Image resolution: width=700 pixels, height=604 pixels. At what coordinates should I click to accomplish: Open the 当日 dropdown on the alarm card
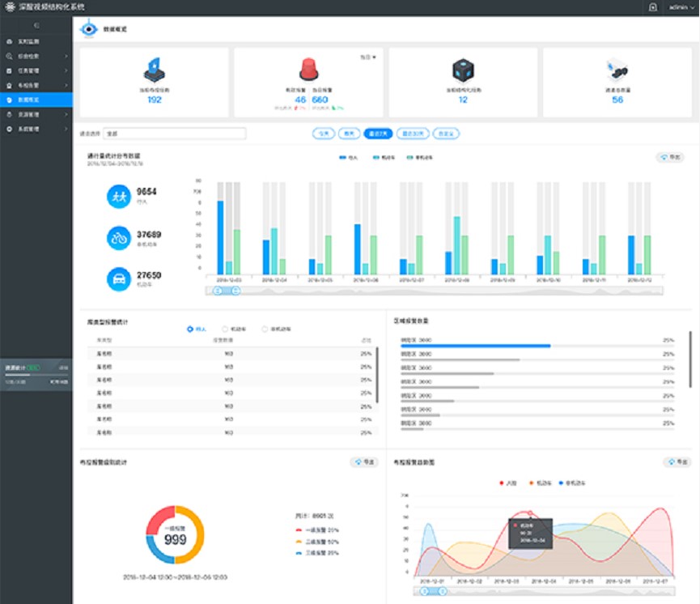click(x=368, y=57)
